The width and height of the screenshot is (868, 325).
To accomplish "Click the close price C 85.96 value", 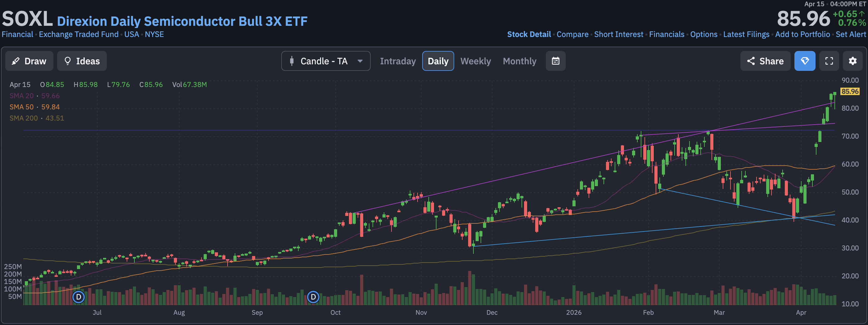I will tap(151, 85).
